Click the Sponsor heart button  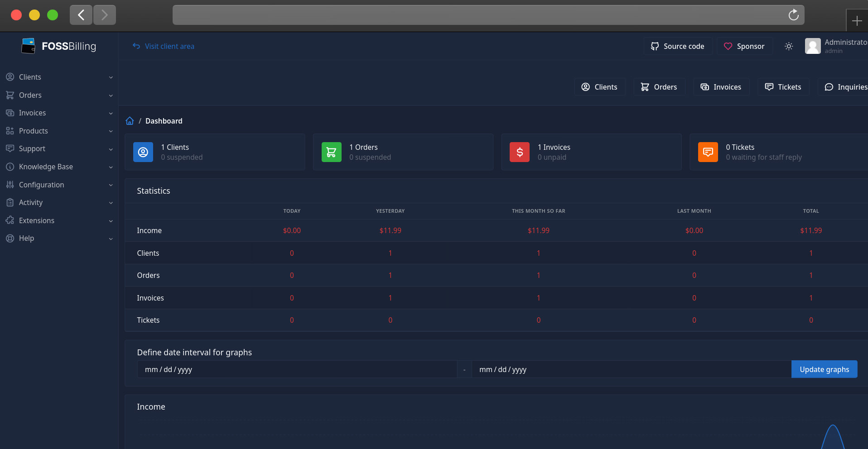click(x=744, y=46)
